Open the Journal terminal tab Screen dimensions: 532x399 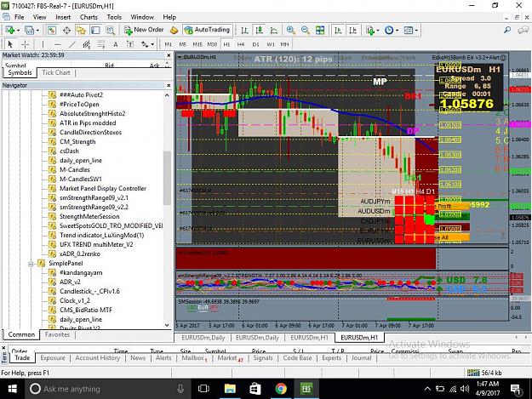[361, 358]
